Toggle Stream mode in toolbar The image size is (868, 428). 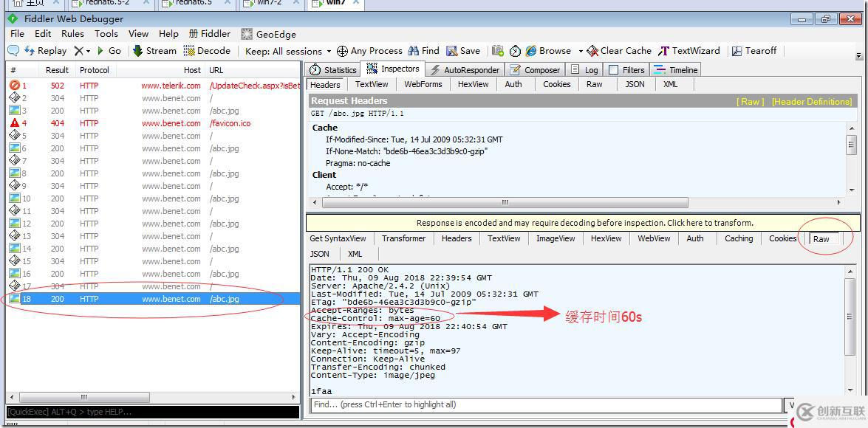coord(154,51)
